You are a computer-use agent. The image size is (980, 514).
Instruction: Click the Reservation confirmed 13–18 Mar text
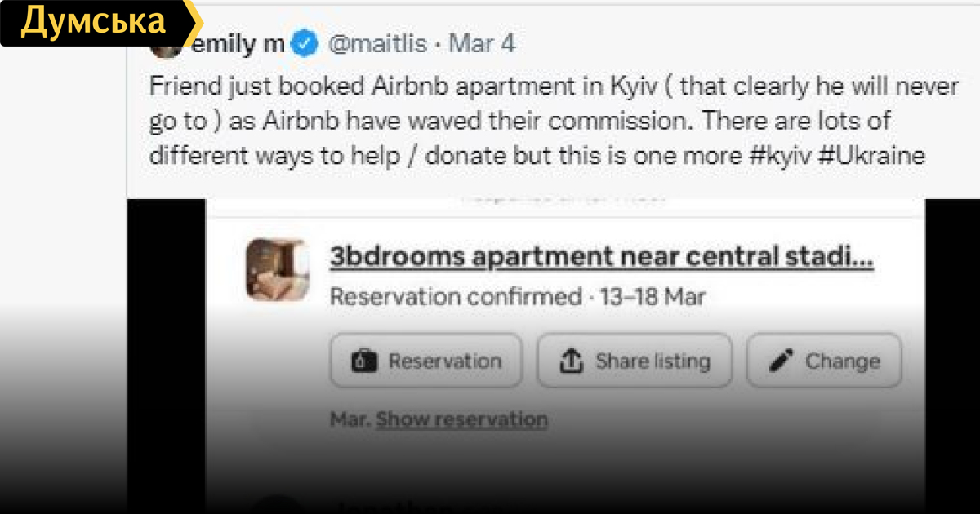click(517, 296)
